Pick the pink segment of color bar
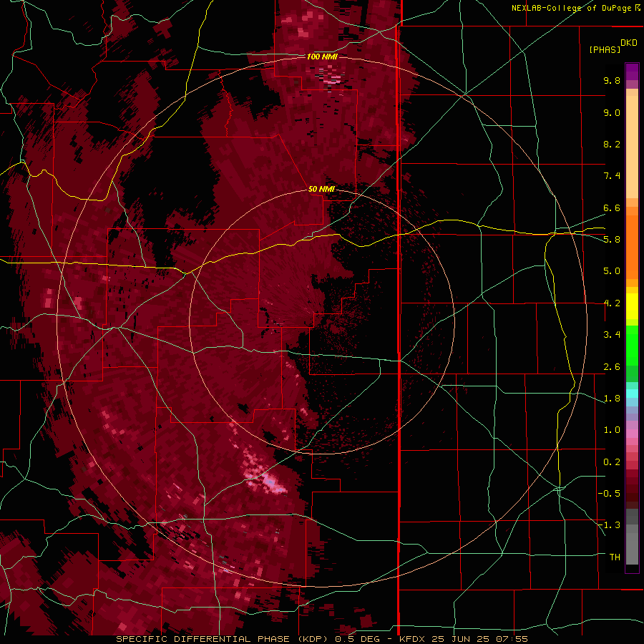 tap(632, 434)
